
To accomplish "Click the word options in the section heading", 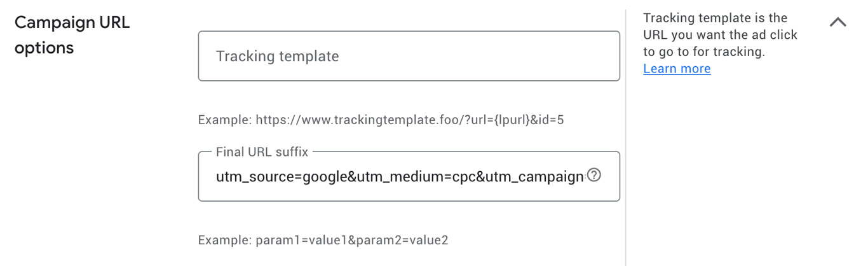I will (44, 48).
